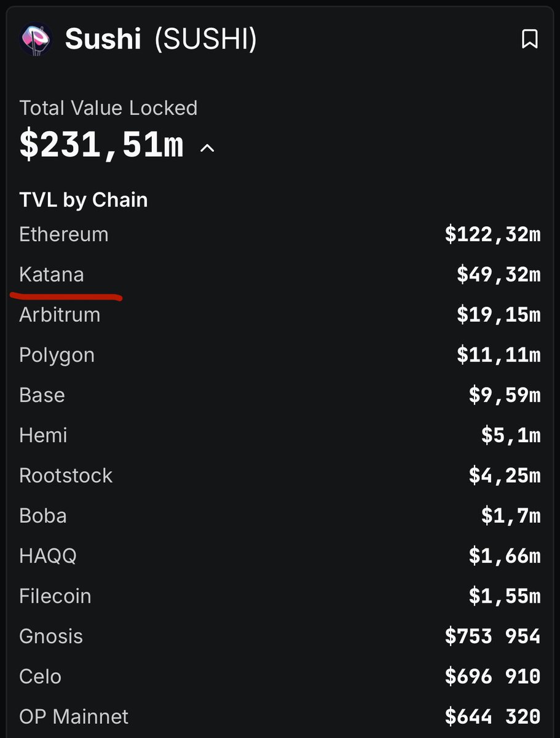
Task: Click the Arbitrum chain entry
Action: pyautogui.click(x=280, y=315)
